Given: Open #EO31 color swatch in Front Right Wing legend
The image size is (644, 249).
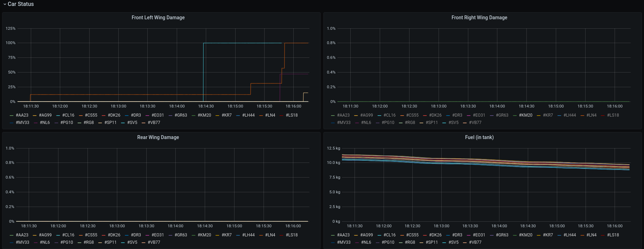Looking at the screenshot, I should (x=469, y=116).
